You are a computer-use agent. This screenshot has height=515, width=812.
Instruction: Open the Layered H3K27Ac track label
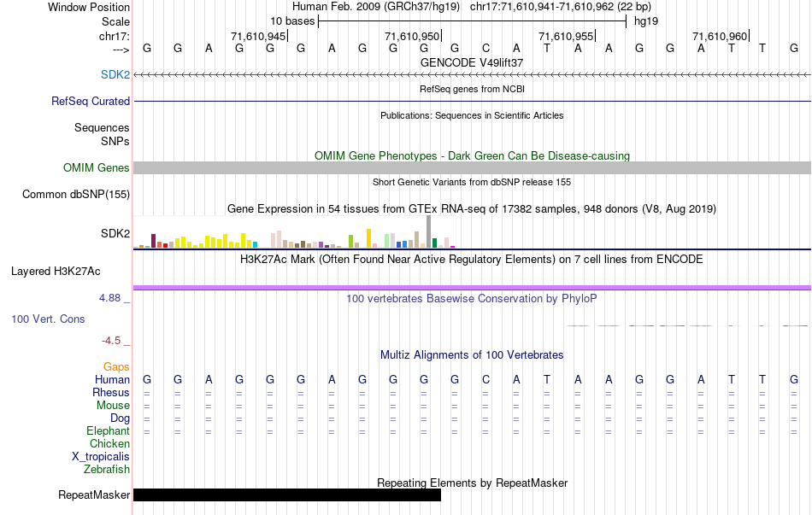pos(56,272)
